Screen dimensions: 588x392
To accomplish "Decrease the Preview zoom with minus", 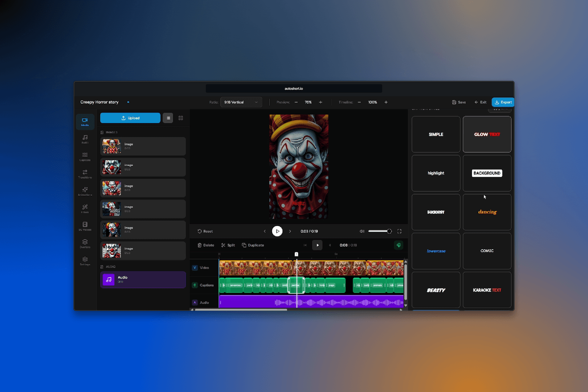I will [296, 102].
